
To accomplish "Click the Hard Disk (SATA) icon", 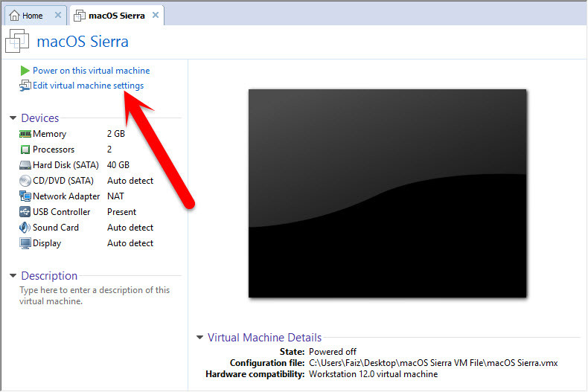I will click(25, 165).
